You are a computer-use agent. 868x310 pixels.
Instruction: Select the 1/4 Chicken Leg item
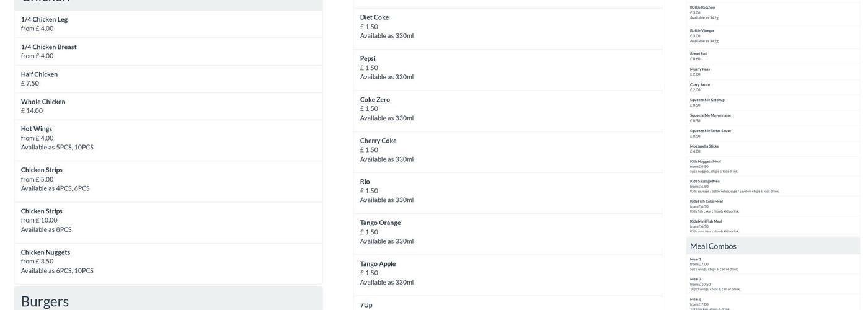(45, 19)
